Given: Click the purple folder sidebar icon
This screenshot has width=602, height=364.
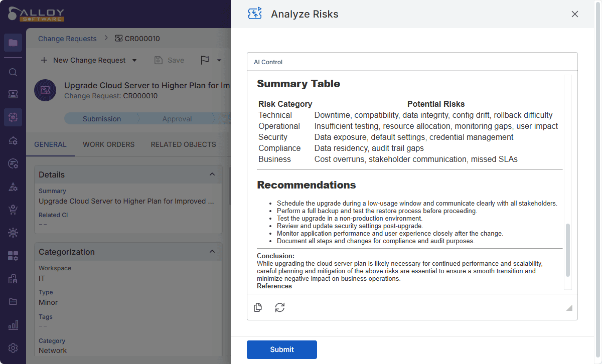Looking at the screenshot, I should click(13, 43).
